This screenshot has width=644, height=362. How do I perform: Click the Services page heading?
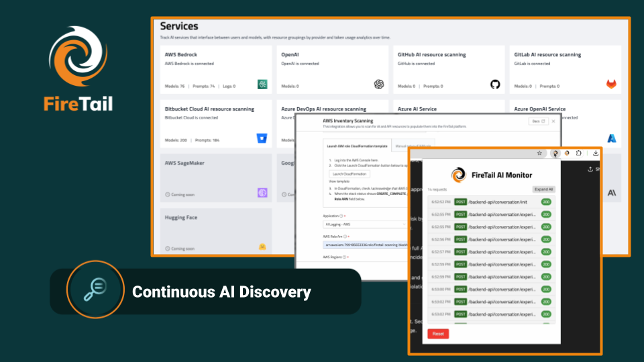pos(179,26)
